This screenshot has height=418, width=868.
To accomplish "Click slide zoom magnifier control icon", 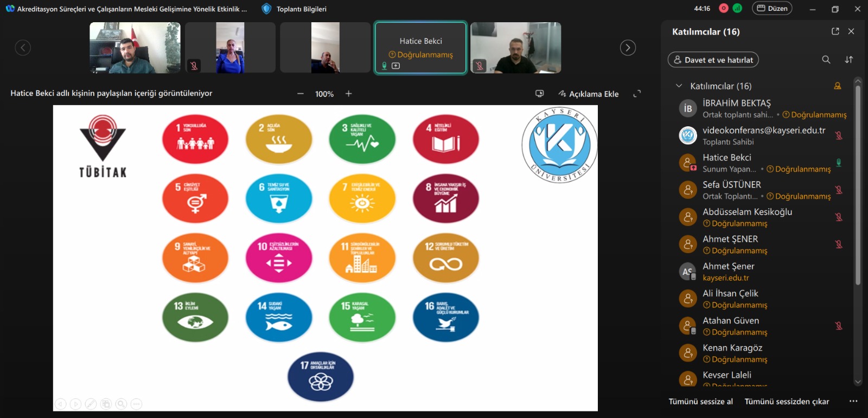I will (x=122, y=404).
